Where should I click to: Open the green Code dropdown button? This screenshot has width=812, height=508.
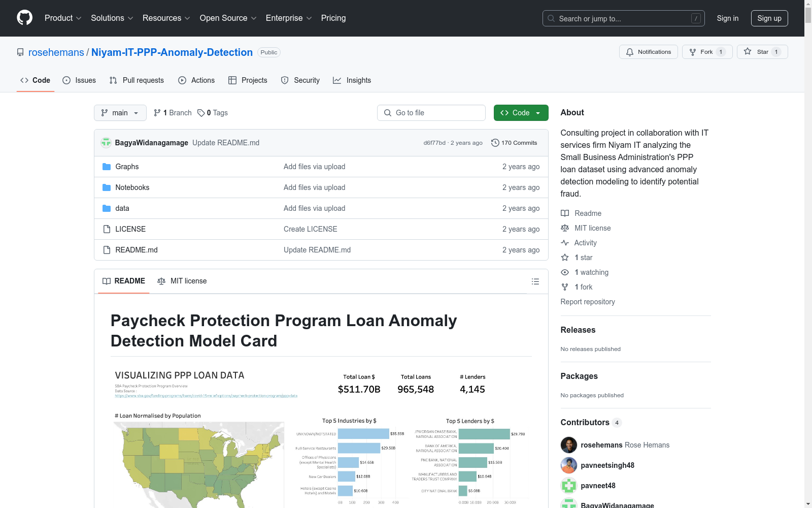click(x=521, y=113)
